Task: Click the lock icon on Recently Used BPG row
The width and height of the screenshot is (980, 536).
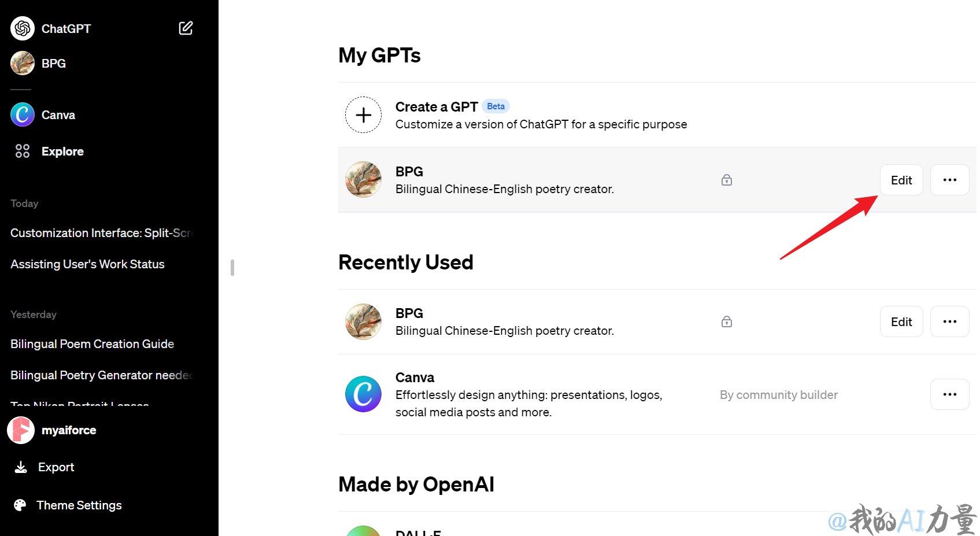Action: point(727,321)
